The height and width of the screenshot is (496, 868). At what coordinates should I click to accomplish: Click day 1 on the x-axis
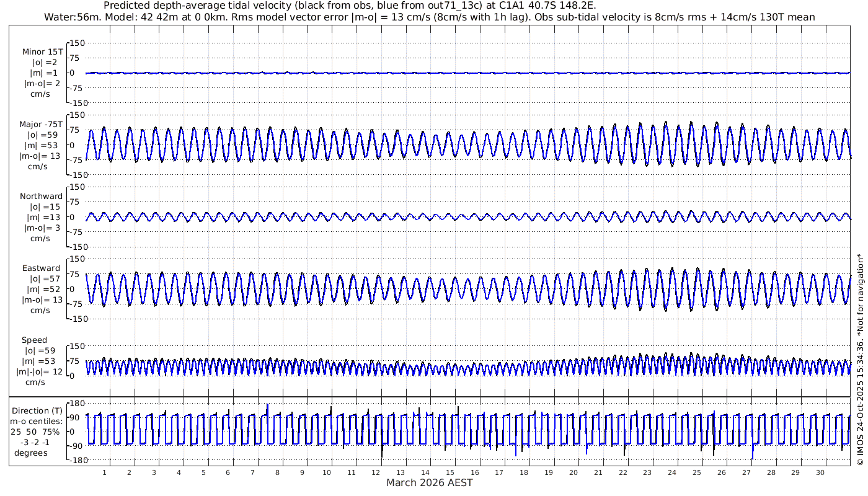click(x=105, y=472)
